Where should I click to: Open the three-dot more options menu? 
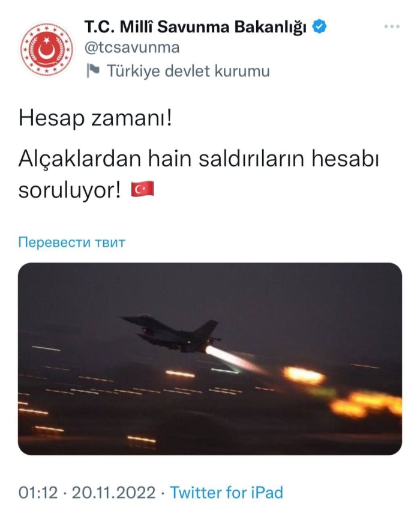(x=392, y=26)
